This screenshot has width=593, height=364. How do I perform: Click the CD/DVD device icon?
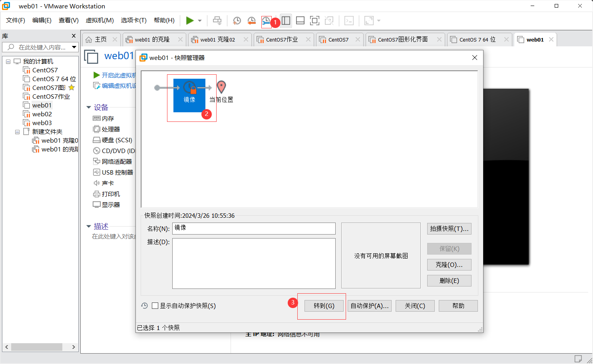[96, 151]
